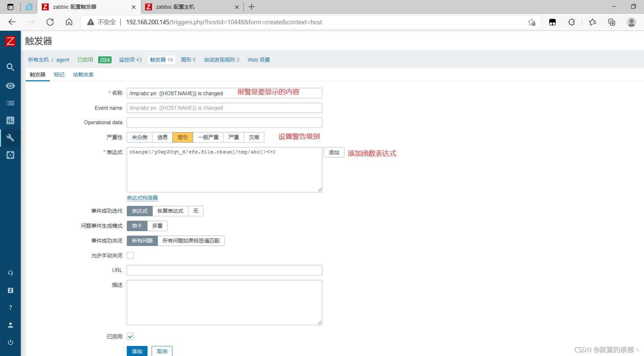The image size is (644, 356).
Task: Open Zabbix Share icon in sidebar
Action: click(x=10, y=291)
